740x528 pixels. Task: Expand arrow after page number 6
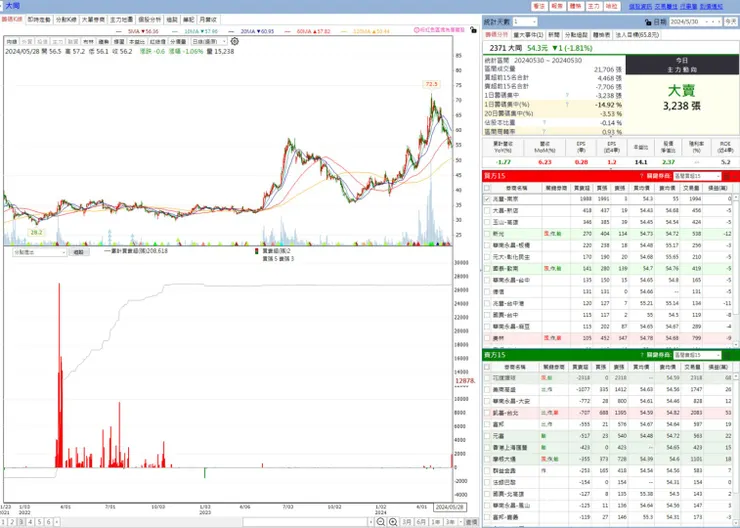(x=57, y=522)
